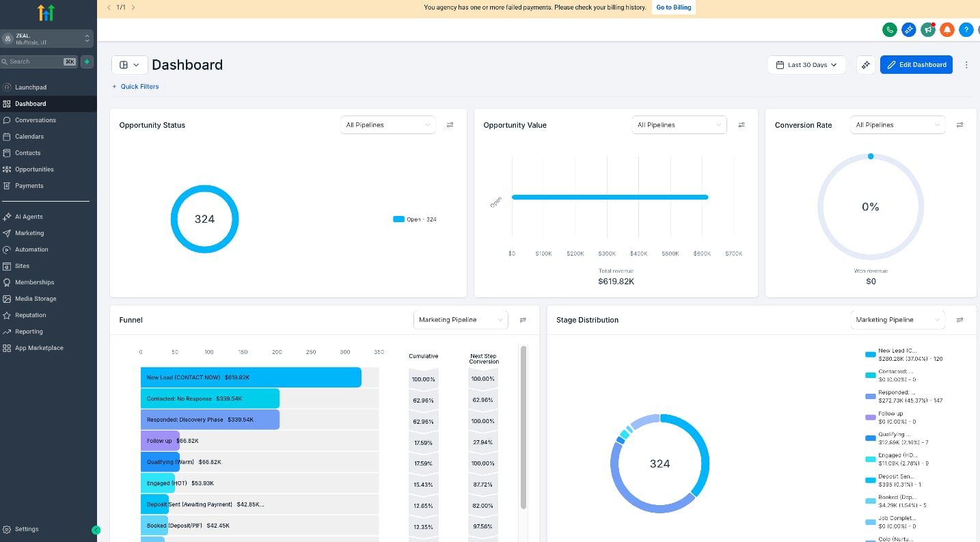The height and width of the screenshot is (542, 980).
Task: Click the Media Storage sidebar icon
Action: tap(8, 298)
